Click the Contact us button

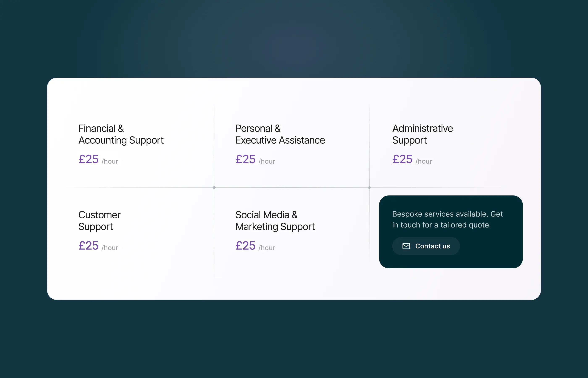(426, 246)
